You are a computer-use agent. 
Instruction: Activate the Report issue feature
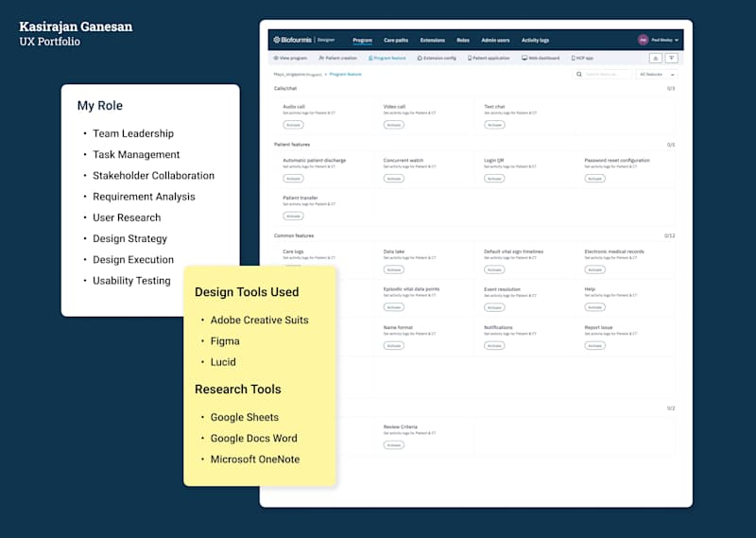pyautogui.click(x=595, y=345)
